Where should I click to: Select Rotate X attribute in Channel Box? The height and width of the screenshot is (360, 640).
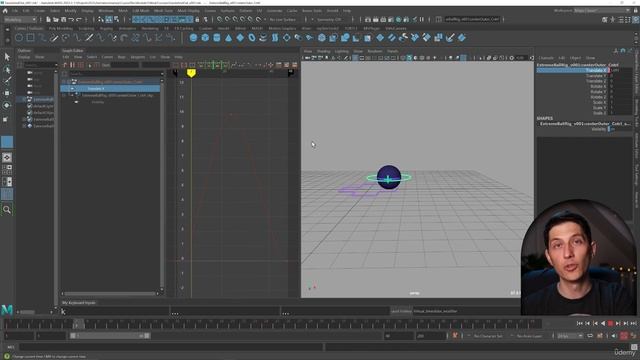pyautogui.click(x=598, y=87)
